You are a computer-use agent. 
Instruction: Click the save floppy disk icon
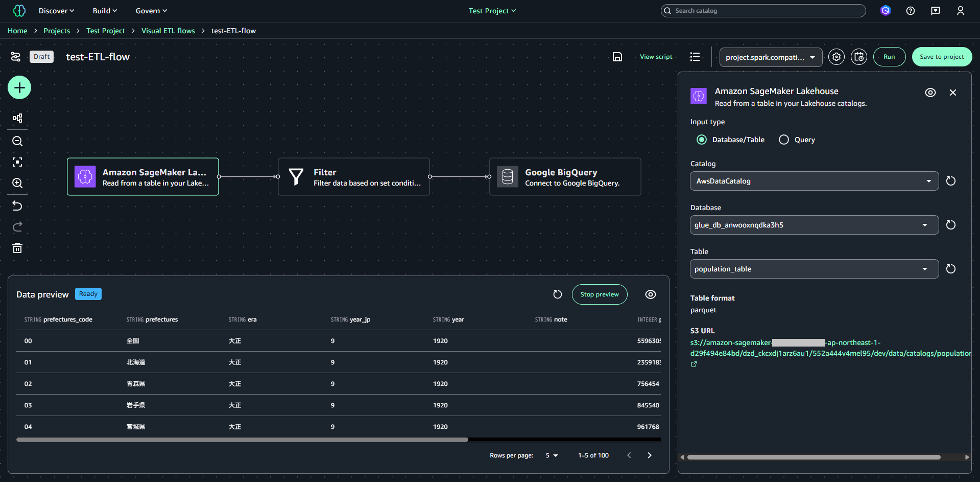(617, 57)
